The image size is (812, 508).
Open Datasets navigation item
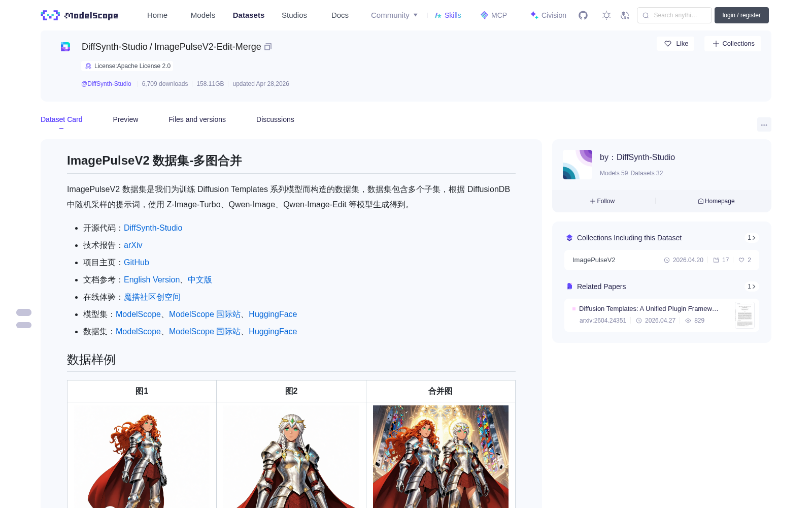[249, 15]
